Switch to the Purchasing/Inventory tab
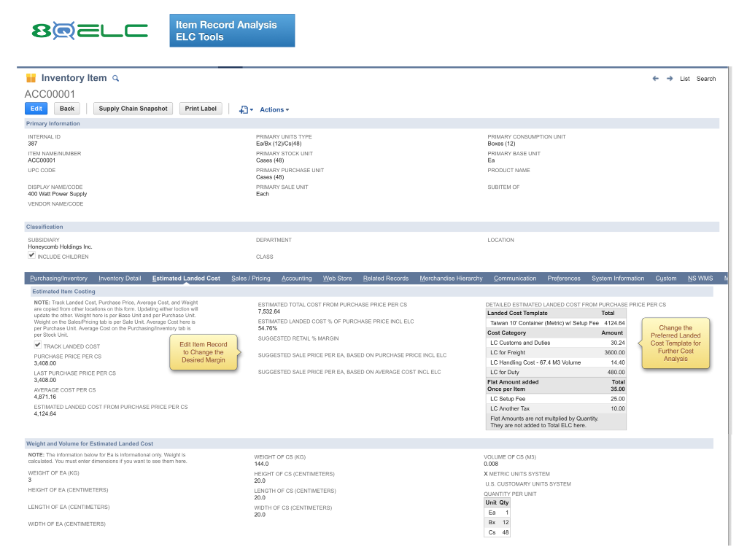Screen dimensions: 747x560 (58, 279)
